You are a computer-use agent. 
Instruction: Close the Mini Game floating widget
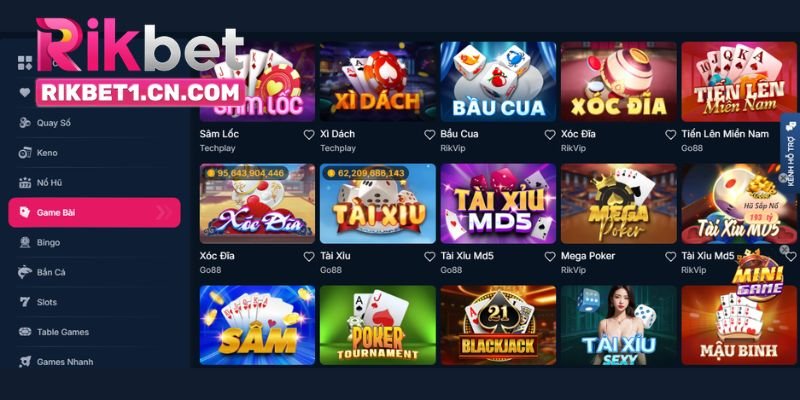(x=784, y=249)
